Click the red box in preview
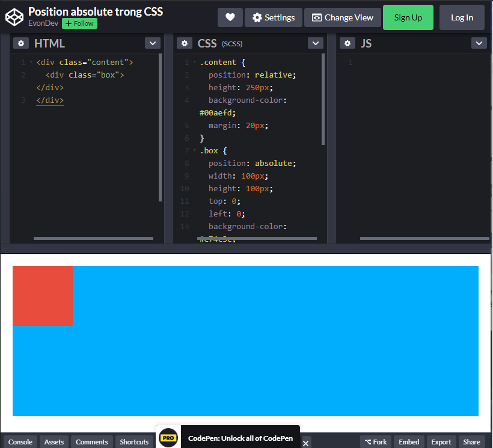Image resolution: width=493 pixels, height=448 pixels. click(43, 296)
